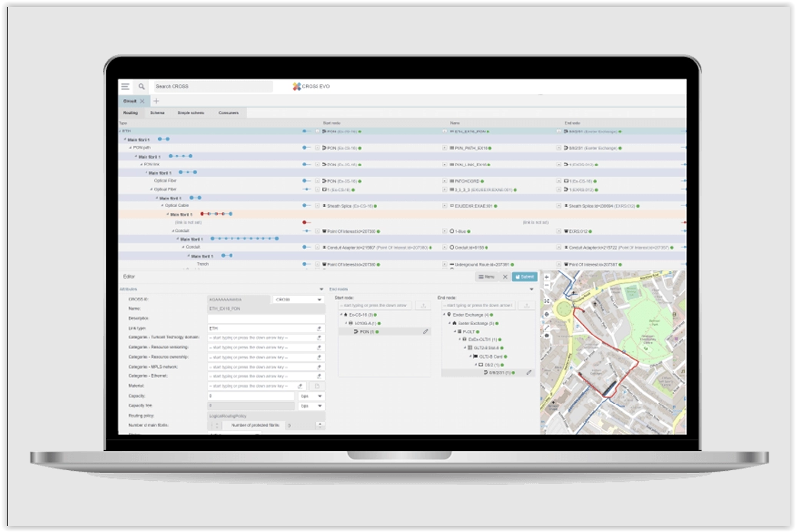Increment the number of protected fibrils stepper
The height and width of the screenshot is (532, 796).
(x=320, y=423)
